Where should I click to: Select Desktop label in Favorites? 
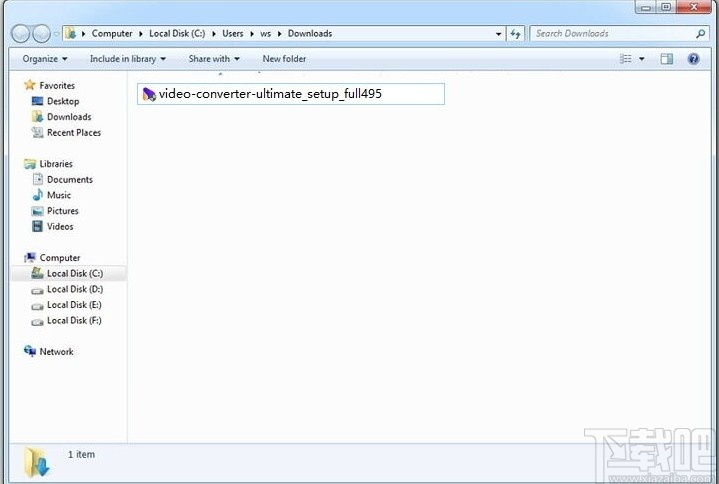tap(63, 101)
